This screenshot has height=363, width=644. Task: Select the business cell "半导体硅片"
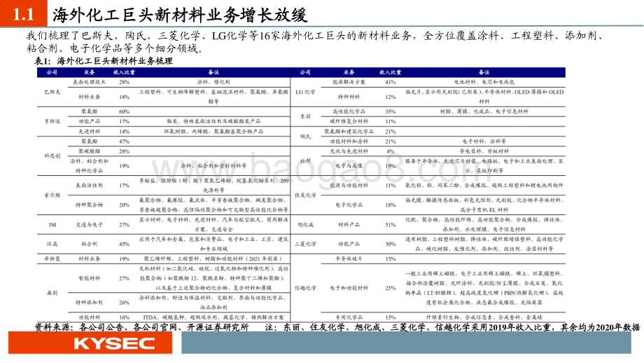coord(349,259)
